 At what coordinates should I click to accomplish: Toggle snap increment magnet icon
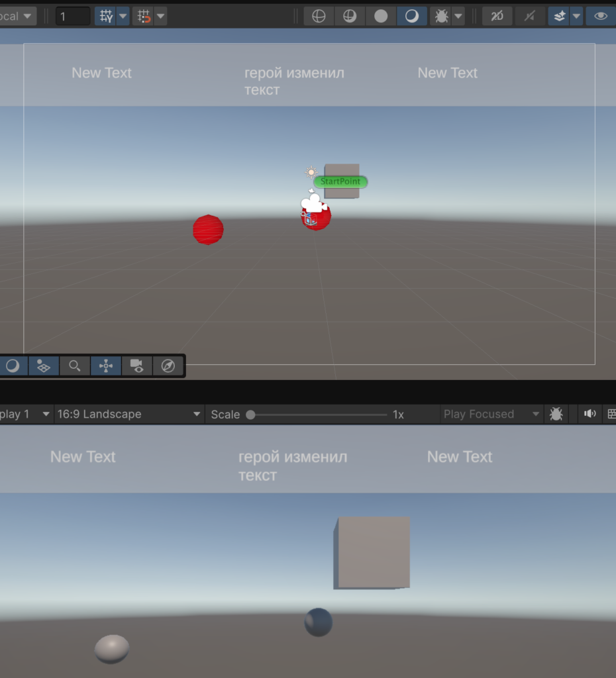144,17
